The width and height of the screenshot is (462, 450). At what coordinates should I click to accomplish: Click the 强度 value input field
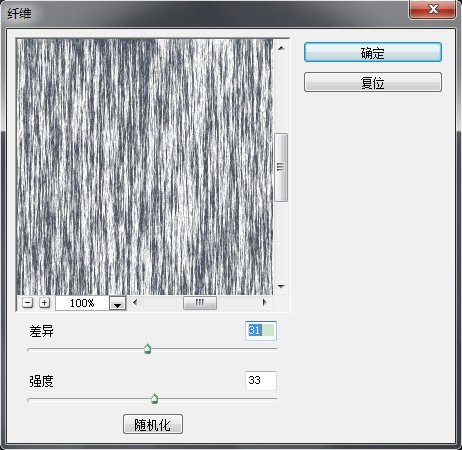coord(261,380)
